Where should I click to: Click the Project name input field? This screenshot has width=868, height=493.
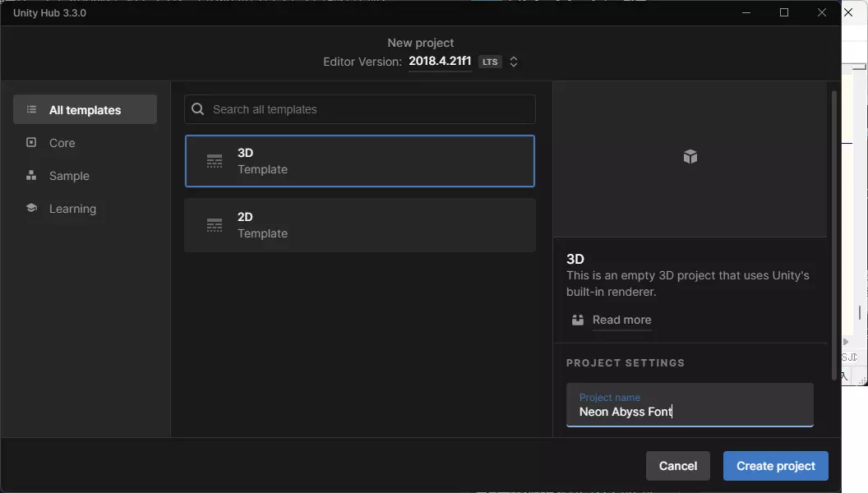click(690, 411)
